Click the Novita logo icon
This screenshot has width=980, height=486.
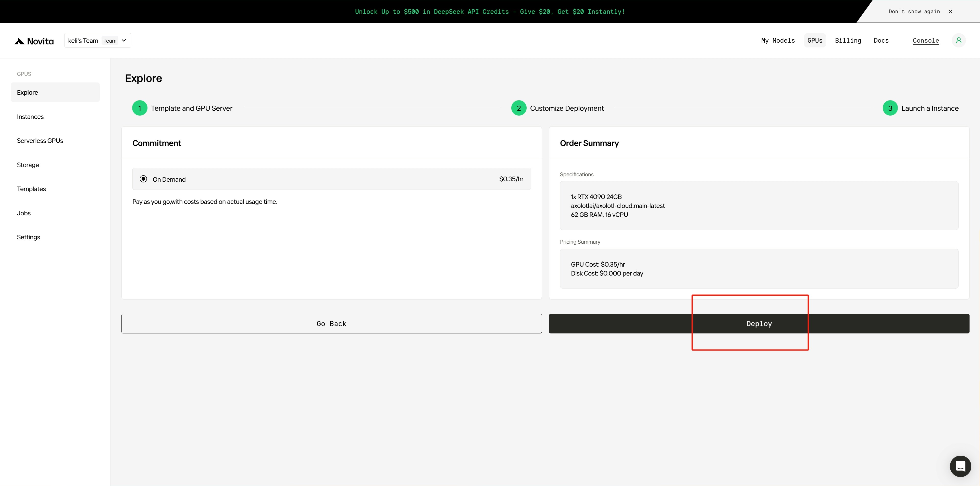point(19,41)
